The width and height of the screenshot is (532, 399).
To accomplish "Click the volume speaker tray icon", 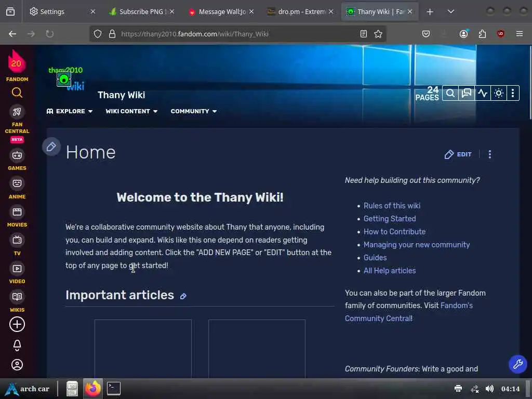I will [x=489, y=389].
